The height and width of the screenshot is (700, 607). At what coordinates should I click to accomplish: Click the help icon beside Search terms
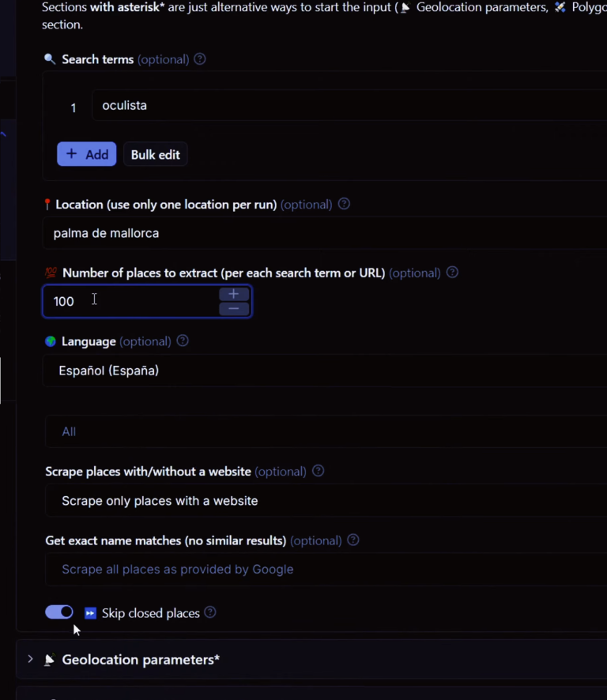[200, 59]
